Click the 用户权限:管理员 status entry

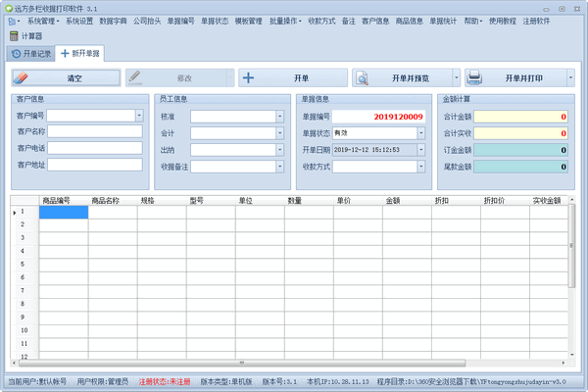click(x=102, y=381)
